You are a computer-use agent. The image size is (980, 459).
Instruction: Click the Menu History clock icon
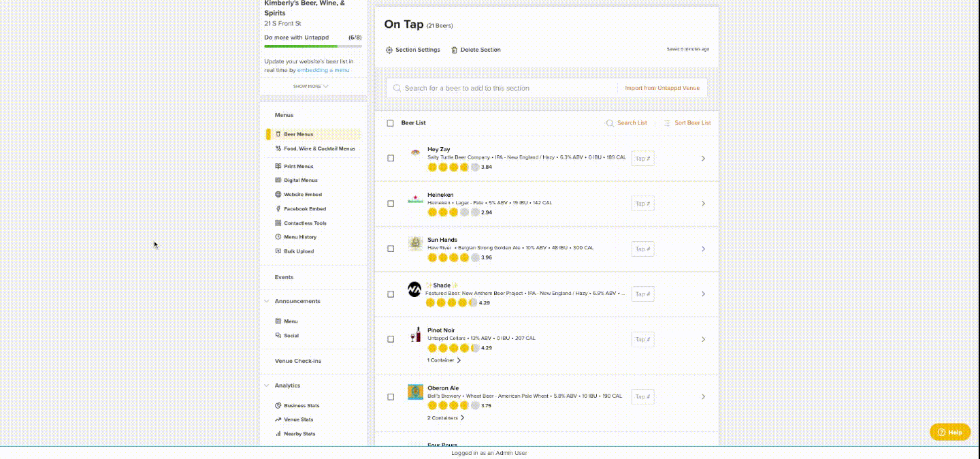coord(278,237)
